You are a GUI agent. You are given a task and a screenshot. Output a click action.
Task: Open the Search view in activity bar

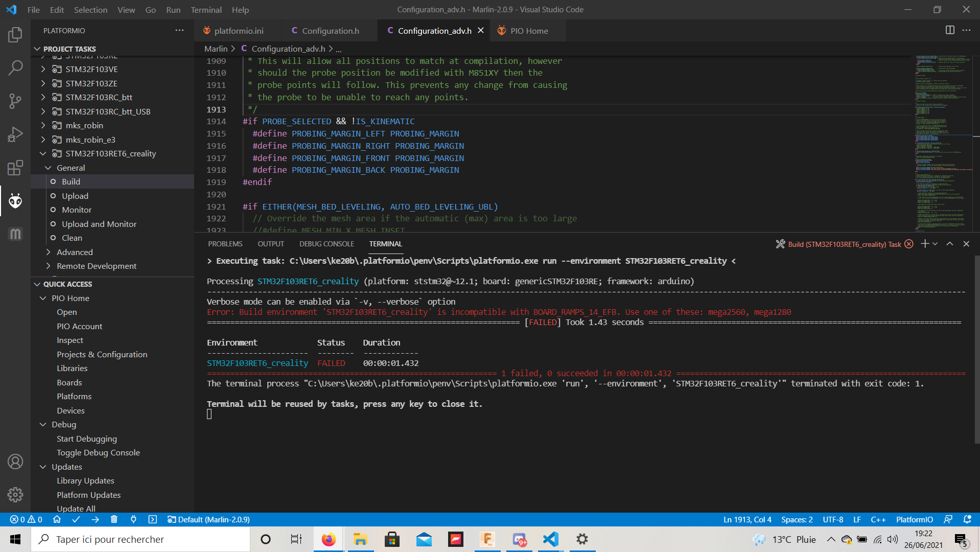[15, 67]
